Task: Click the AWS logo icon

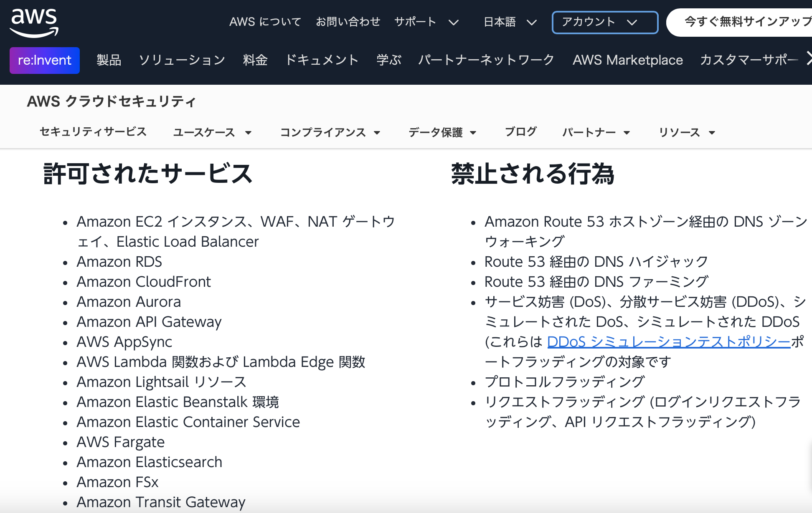Action: pos(34,23)
